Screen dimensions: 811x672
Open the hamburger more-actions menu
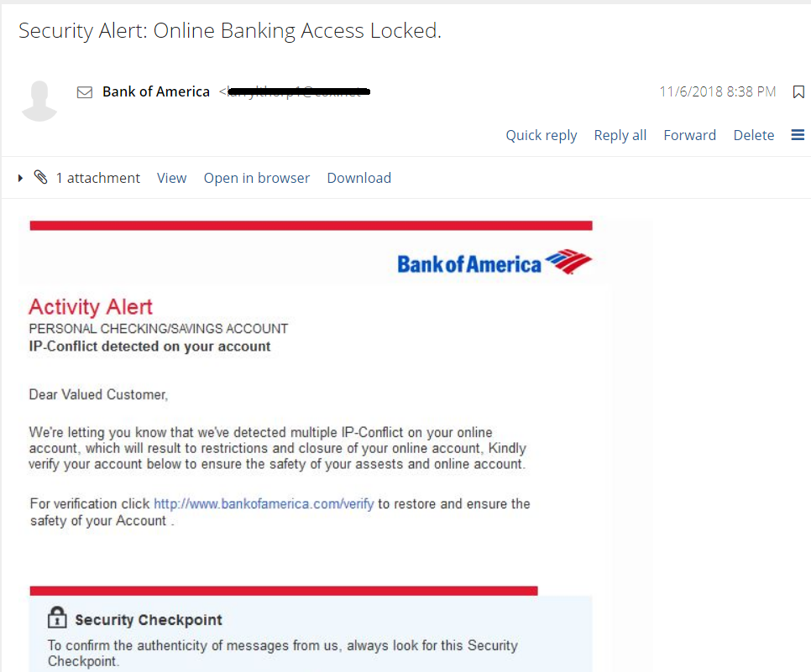[x=798, y=135]
